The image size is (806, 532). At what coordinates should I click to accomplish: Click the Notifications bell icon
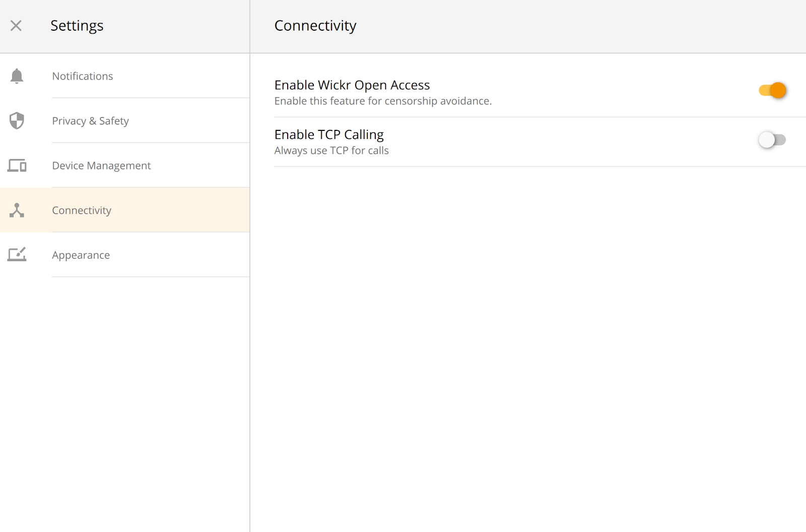(x=17, y=76)
